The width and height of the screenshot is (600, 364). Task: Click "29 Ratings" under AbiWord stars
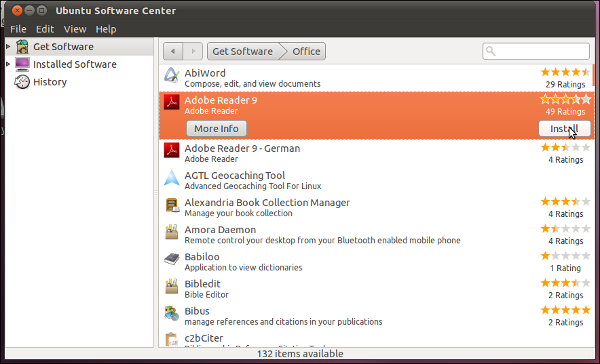pos(565,85)
